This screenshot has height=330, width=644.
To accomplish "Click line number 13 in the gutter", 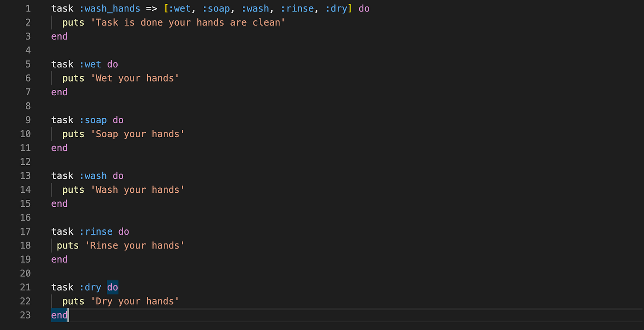I will click(25, 175).
